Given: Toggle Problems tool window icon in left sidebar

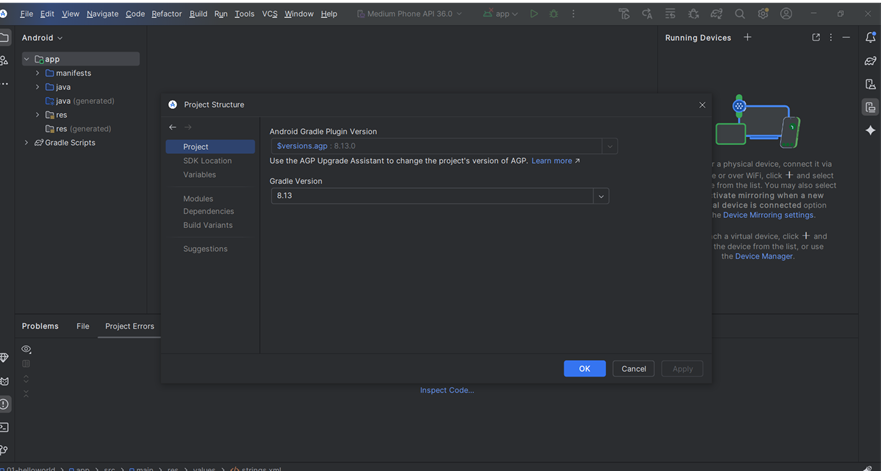Looking at the screenshot, I should (x=4, y=404).
